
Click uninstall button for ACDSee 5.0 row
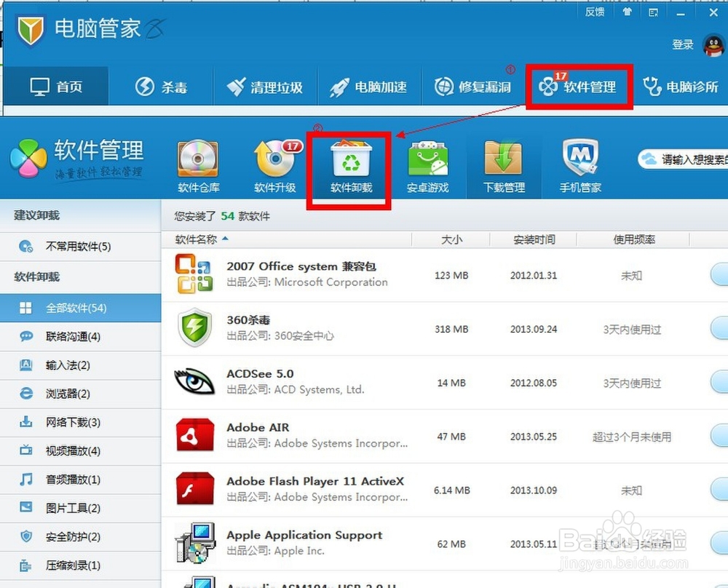pyautogui.click(x=719, y=383)
